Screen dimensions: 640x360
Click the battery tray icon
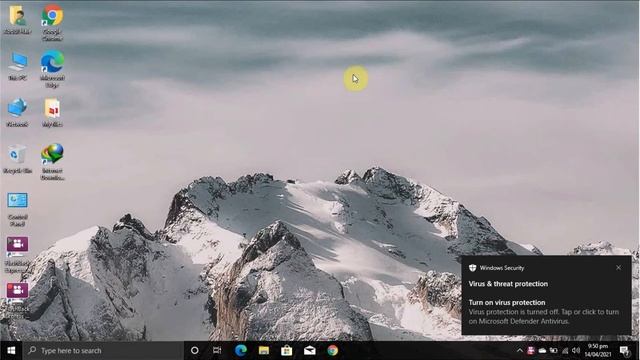pos(553,350)
